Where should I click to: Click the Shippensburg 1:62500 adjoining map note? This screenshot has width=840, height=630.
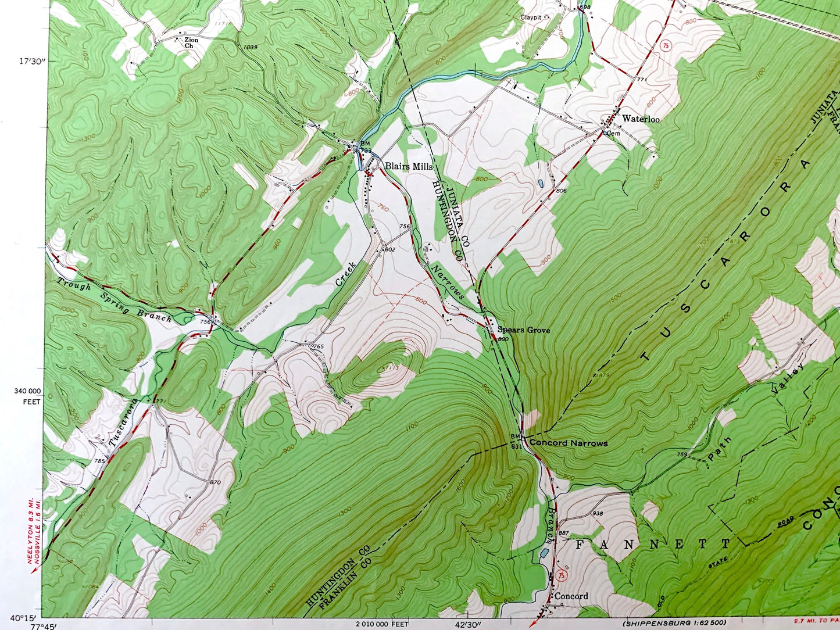tap(674, 623)
